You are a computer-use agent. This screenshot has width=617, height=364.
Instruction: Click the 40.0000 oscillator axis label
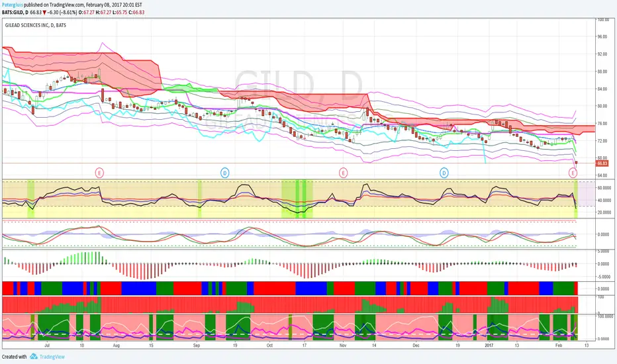tap(603, 201)
